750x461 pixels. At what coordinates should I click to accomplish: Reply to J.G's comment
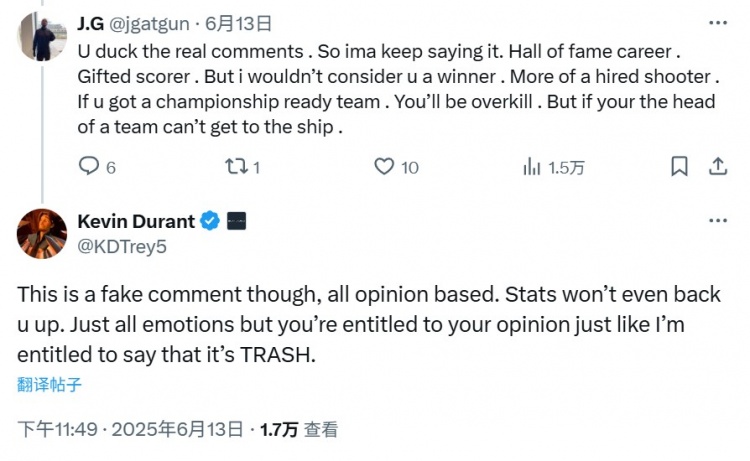(89, 167)
